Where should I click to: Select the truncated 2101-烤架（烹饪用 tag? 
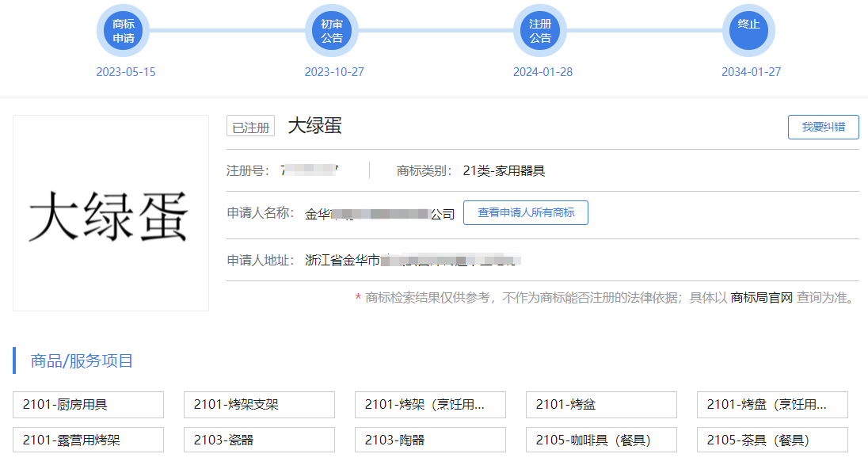tap(430, 405)
